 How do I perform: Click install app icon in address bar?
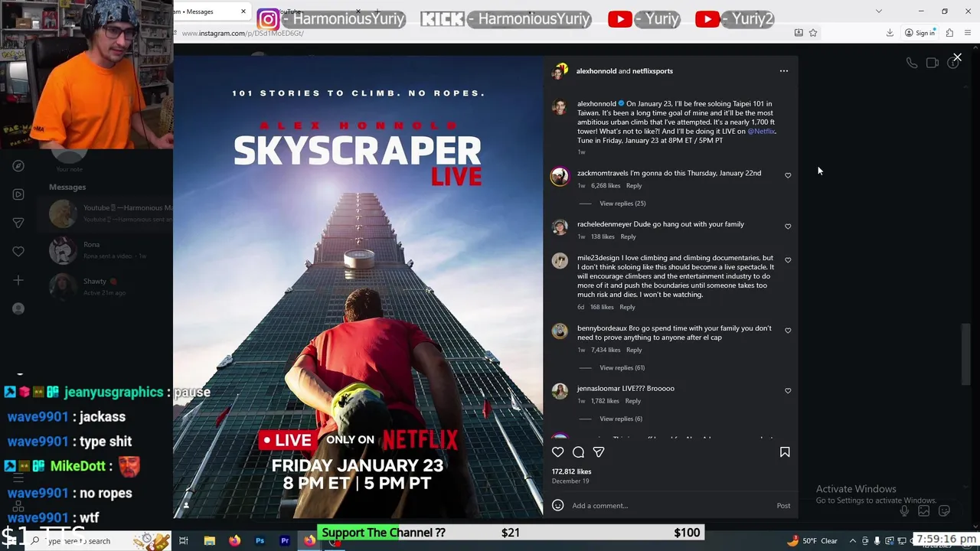(x=799, y=33)
